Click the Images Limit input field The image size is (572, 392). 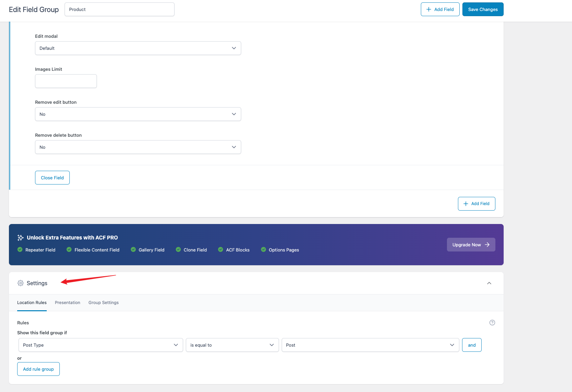[x=66, y=81]
